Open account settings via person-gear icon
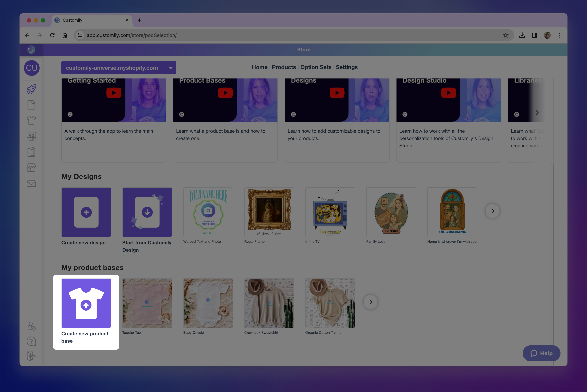 pyautogui.click(x=31, y=326)
